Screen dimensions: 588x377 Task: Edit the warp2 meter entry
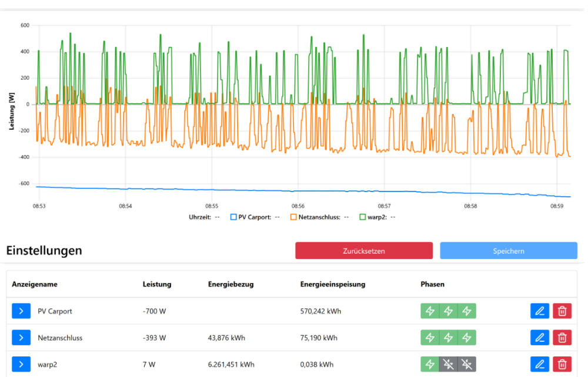540,364
